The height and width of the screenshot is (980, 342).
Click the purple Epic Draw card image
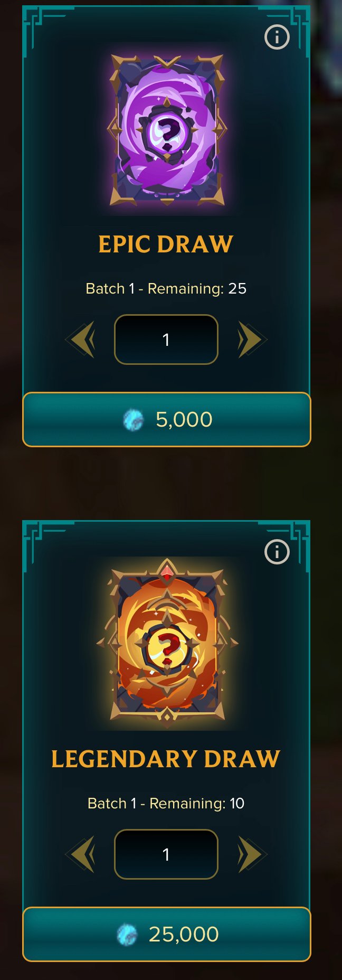click(167, 130)
